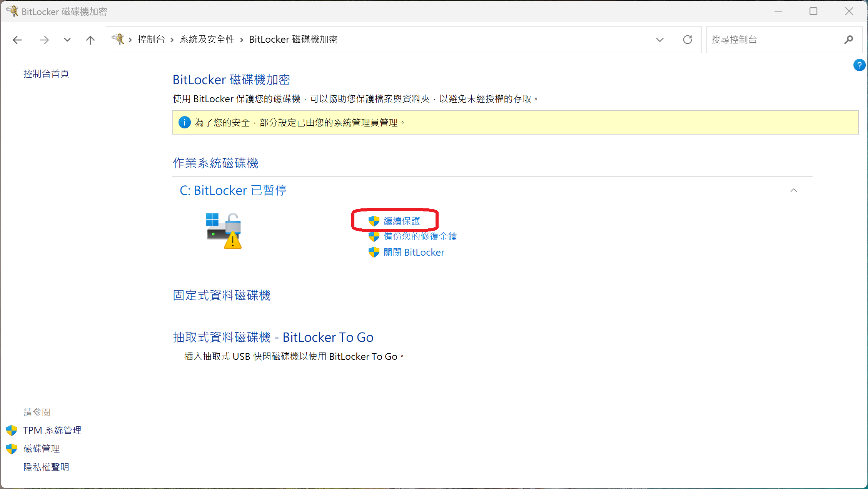Open 控制台首頁 in the sidebar

(46, 74)
